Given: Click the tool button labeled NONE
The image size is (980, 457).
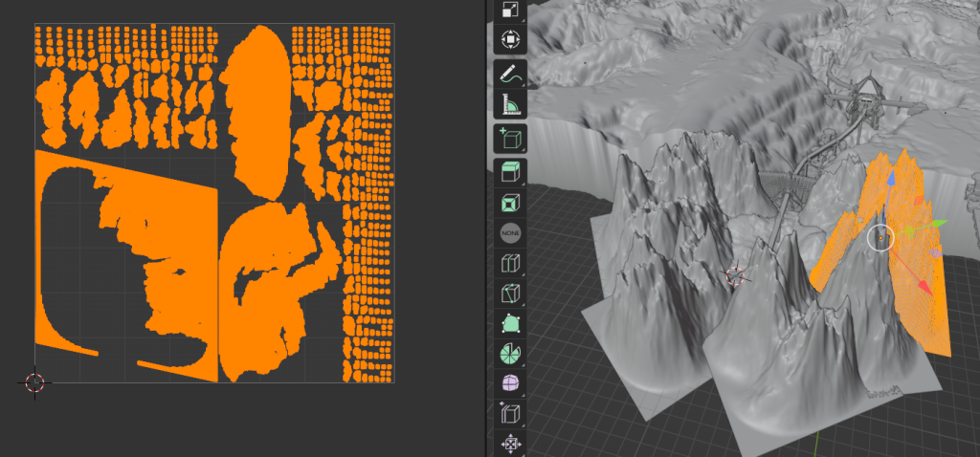Looking at the screenshot, I should click(x=511, y=233).
